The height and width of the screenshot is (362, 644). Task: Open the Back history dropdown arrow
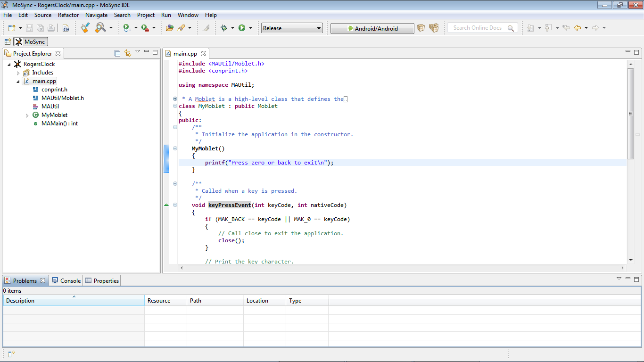tap(586, 28)
